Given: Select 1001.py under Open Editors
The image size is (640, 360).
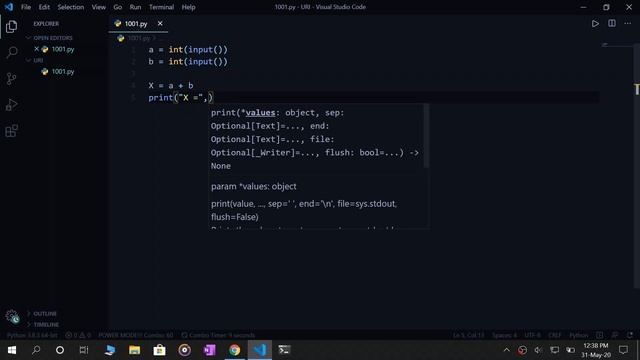Looking at the screenshot, I should 63,49.
